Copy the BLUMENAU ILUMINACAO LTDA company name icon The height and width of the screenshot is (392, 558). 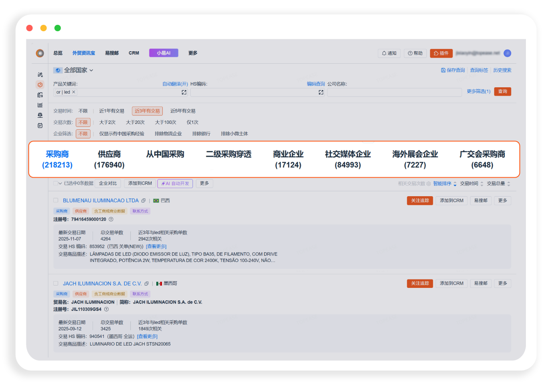(144, 201)
